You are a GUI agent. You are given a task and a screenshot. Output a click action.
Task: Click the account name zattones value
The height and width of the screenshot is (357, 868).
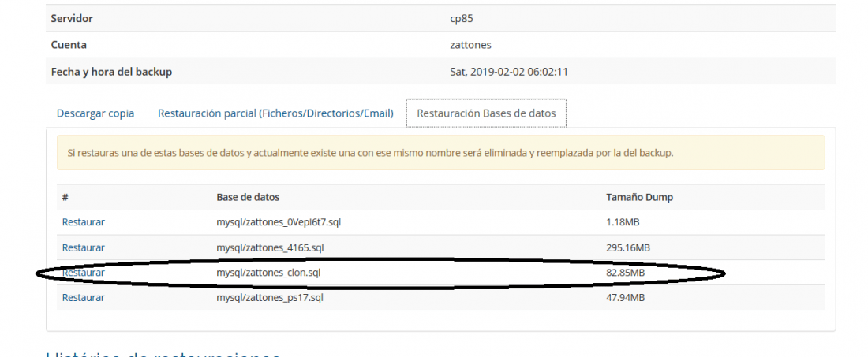click(x=470, y=45)
